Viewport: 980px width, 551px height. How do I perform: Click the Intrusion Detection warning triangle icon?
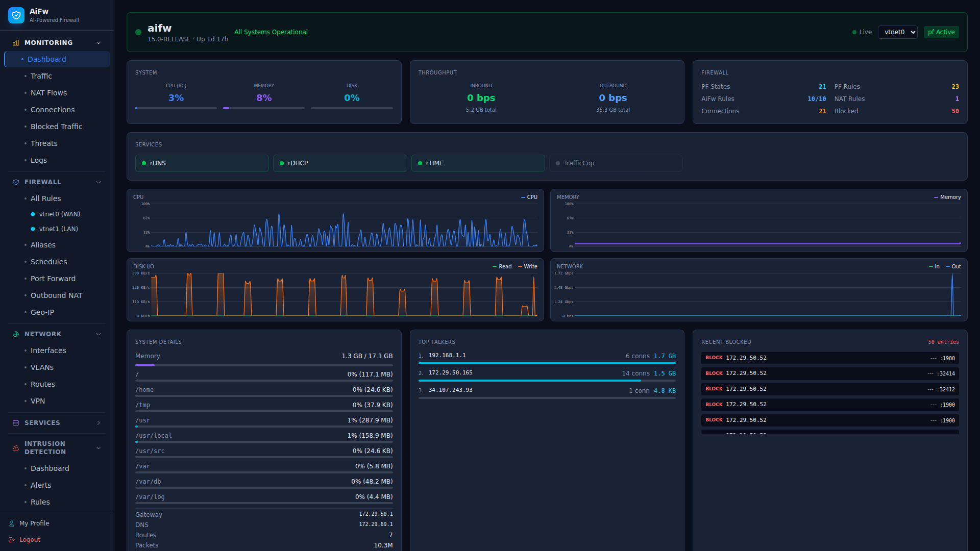15,447
